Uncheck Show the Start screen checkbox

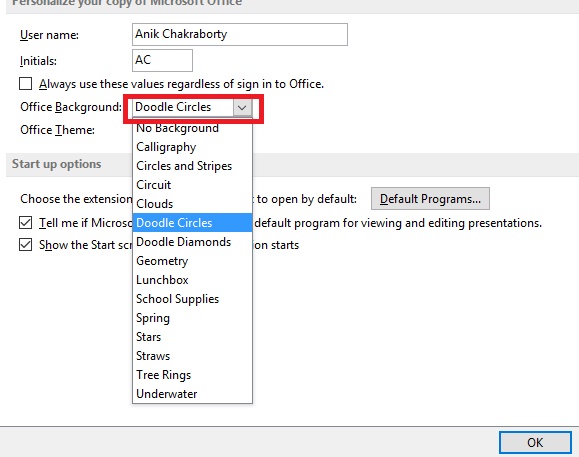[25, 244]
